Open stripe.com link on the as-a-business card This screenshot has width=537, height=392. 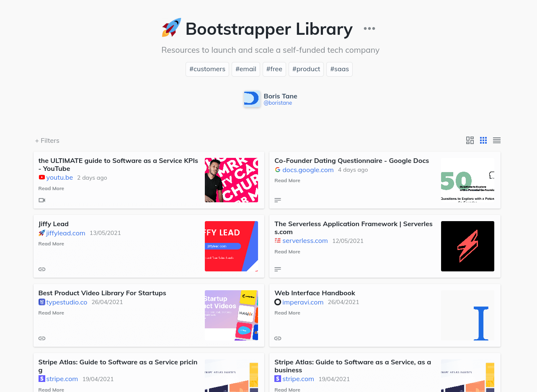coord(298,379)
